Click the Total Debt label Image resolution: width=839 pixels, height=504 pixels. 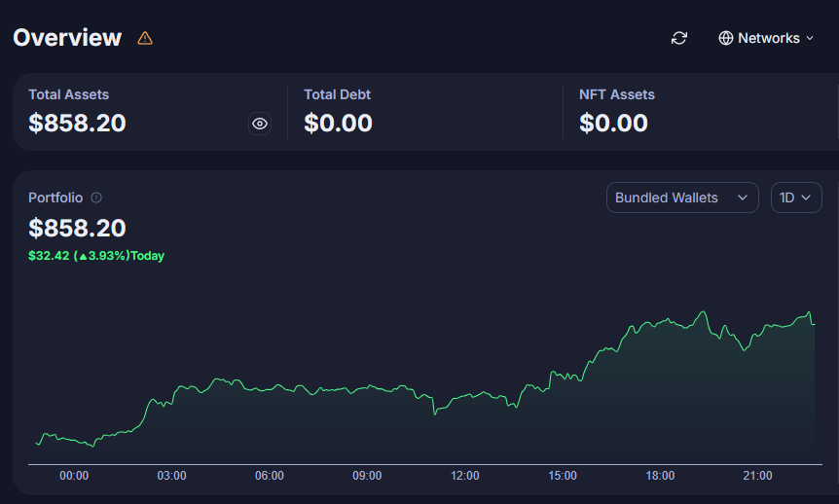click(337, 94)
